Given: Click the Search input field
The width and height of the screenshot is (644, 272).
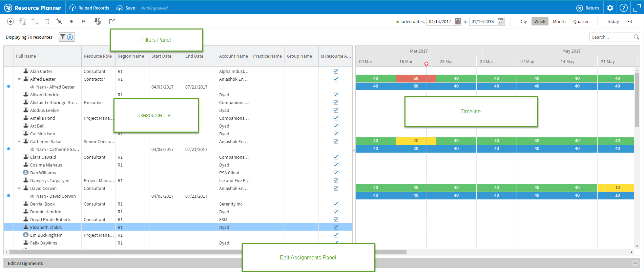Looking at the screenshot, I should pos(611,37).
